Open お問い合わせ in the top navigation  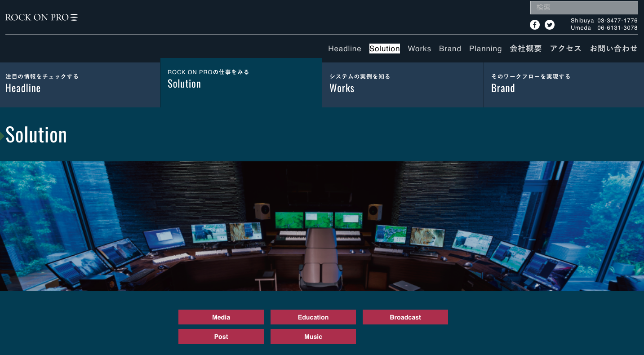coord(614,49)
